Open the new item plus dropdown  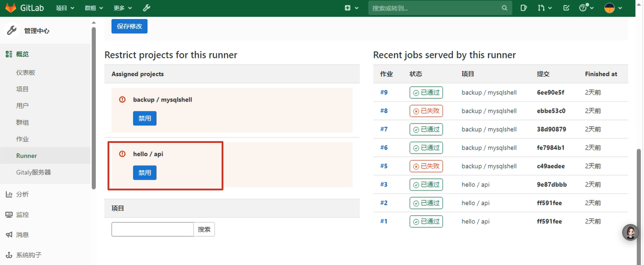click(x=347, y=8)
